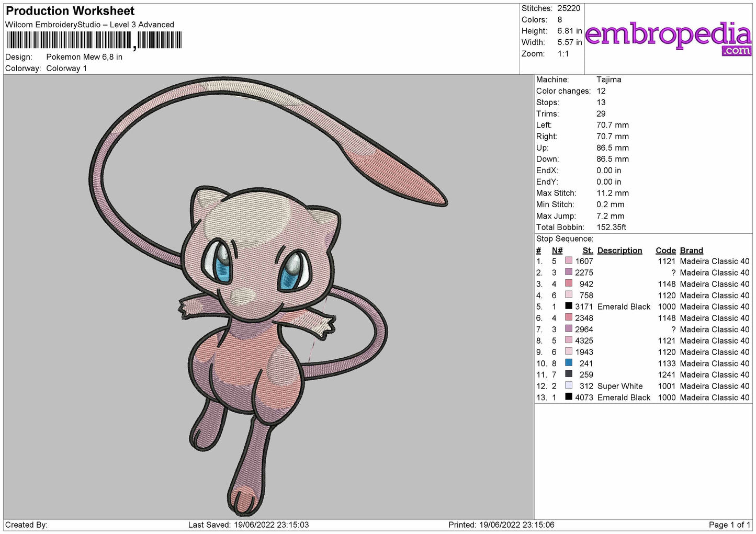Select the Max Jump value 7.2 mm
Image resolution: width=756 pixels, height=534 pixels.
coord(611,216)
